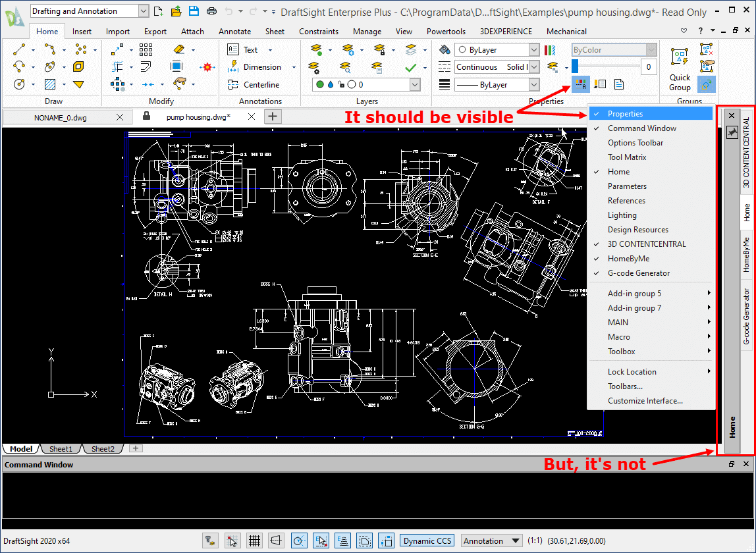
Task: Select the Ellipse draw tool
Action: coord(50,67)
